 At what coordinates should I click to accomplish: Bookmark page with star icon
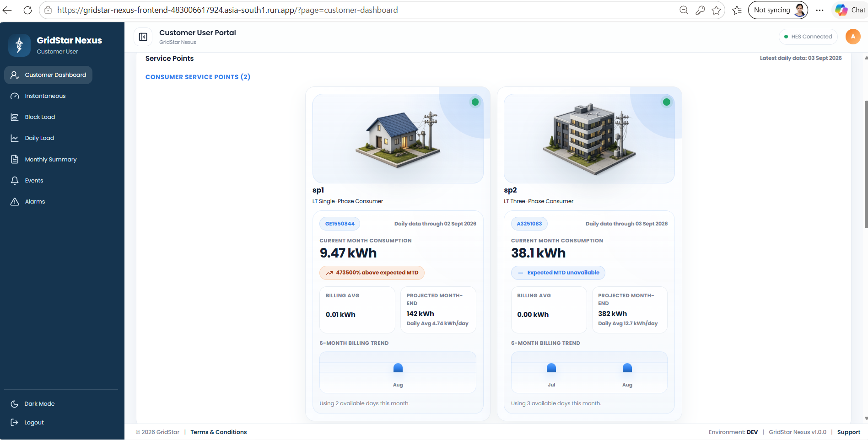717,10
